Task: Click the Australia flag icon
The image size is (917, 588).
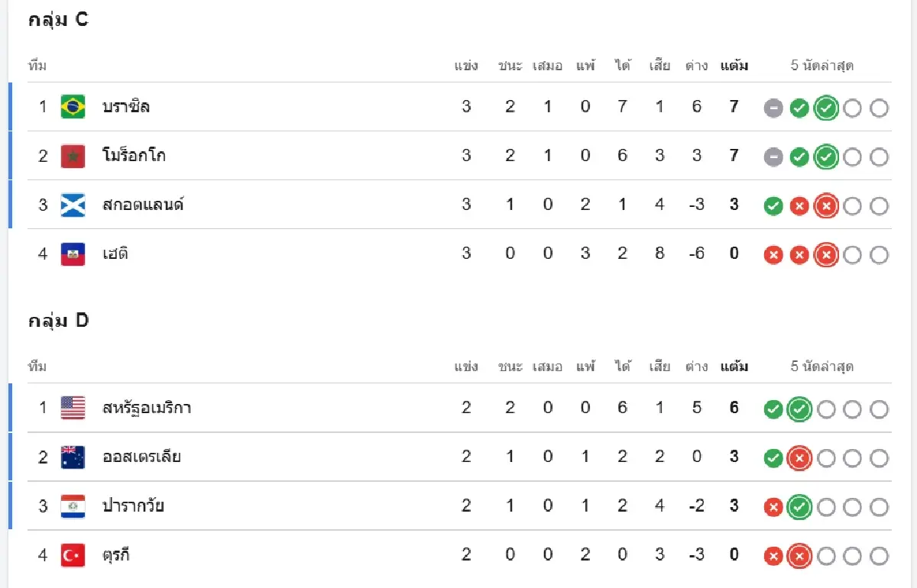Action: [x=73, y=457]
